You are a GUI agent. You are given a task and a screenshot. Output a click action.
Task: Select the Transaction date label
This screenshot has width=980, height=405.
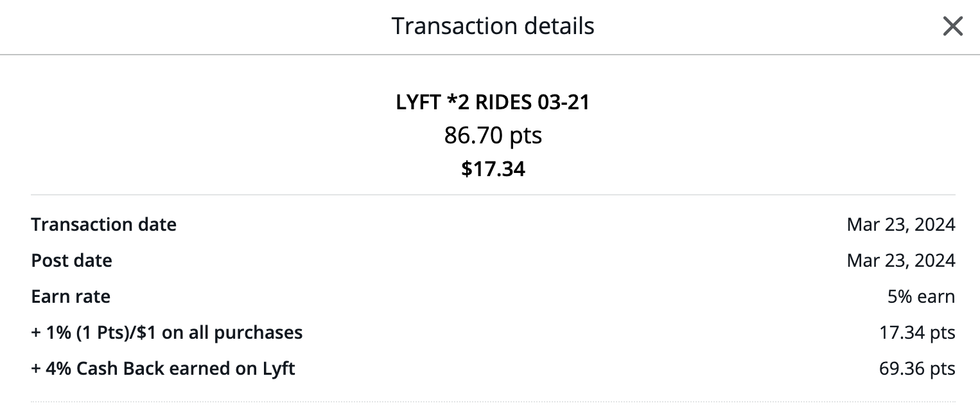coord(104,224)
